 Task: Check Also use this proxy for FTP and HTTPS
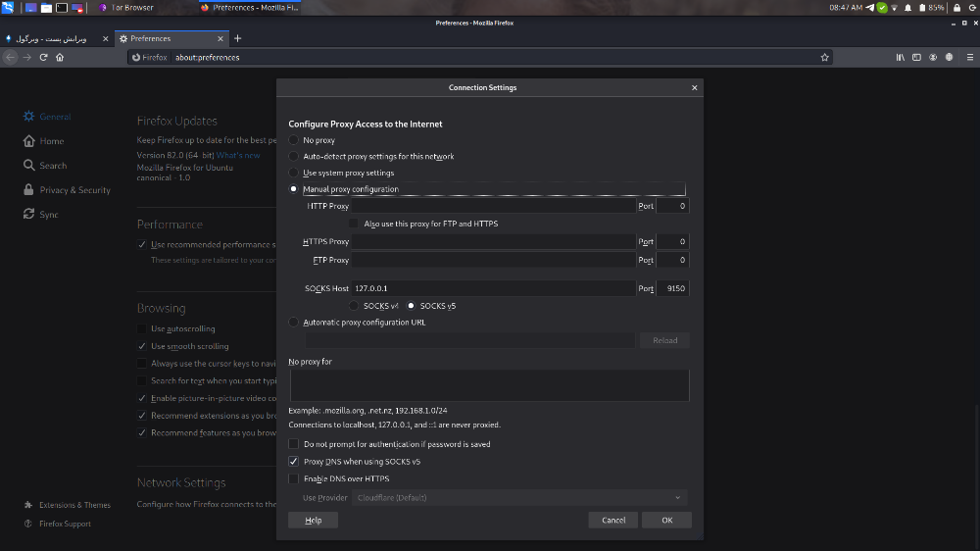coord(353,224)
